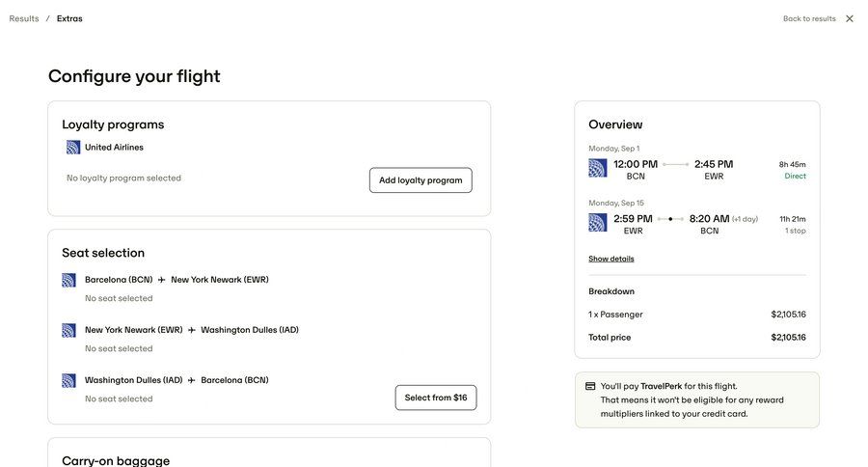
Task: Click the Carry-on baggage section heading
Action: point(116,460)
